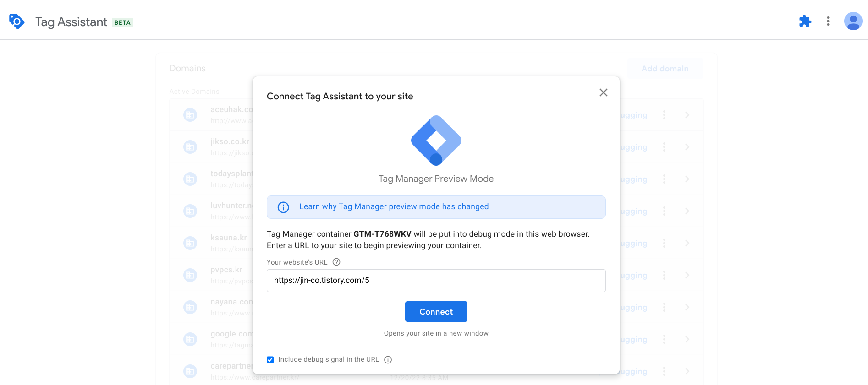Screen dimensions: 868x385
Task: Click info icon next to debug signal option
Action: [388, 360]
